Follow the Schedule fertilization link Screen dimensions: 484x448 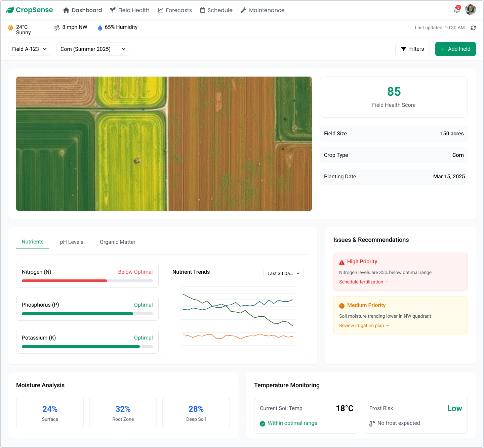364,282
